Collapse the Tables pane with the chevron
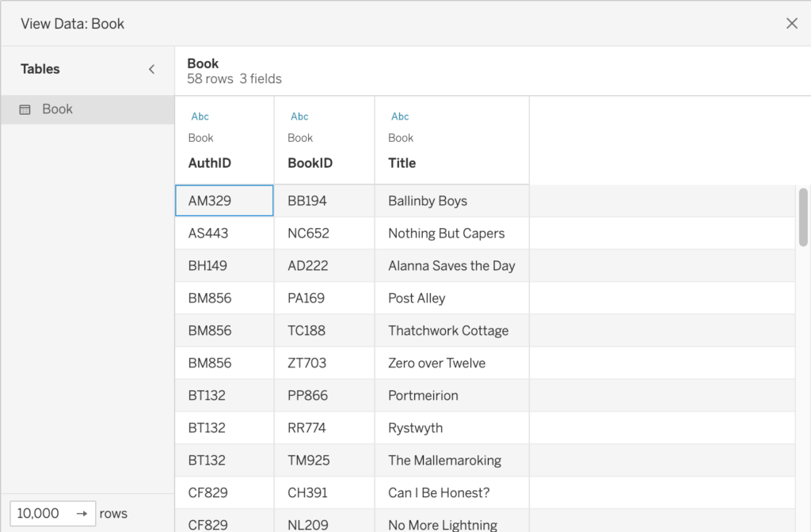 tap(152, 70)
